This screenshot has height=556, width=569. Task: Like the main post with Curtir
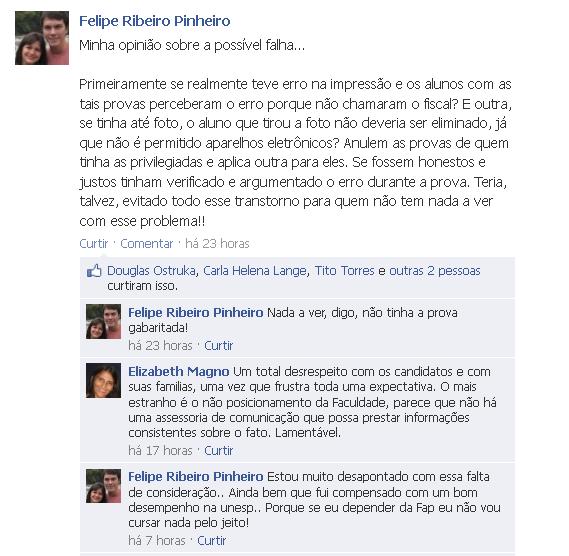(x=94, y=243)
